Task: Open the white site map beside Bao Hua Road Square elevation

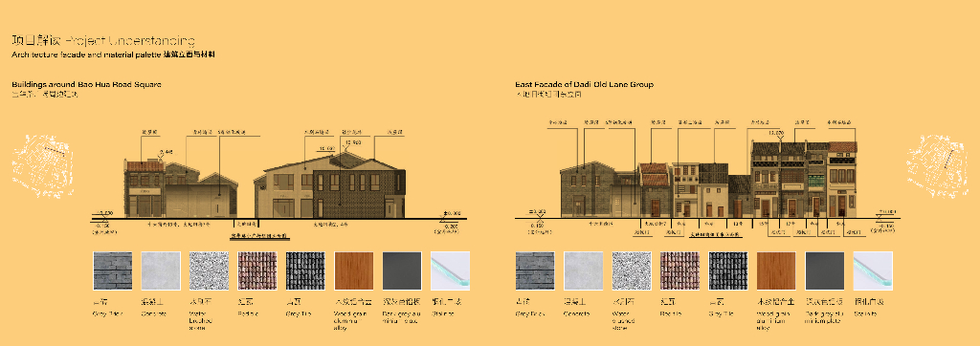Action: (x=42, y=165)
